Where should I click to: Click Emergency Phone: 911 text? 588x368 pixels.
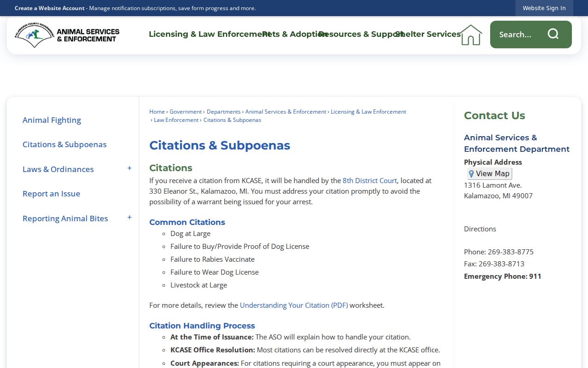click(x=503, y=276)
